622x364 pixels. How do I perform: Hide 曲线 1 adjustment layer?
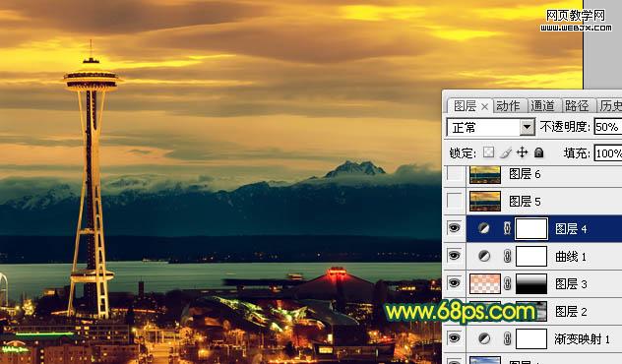pos(455,256)
